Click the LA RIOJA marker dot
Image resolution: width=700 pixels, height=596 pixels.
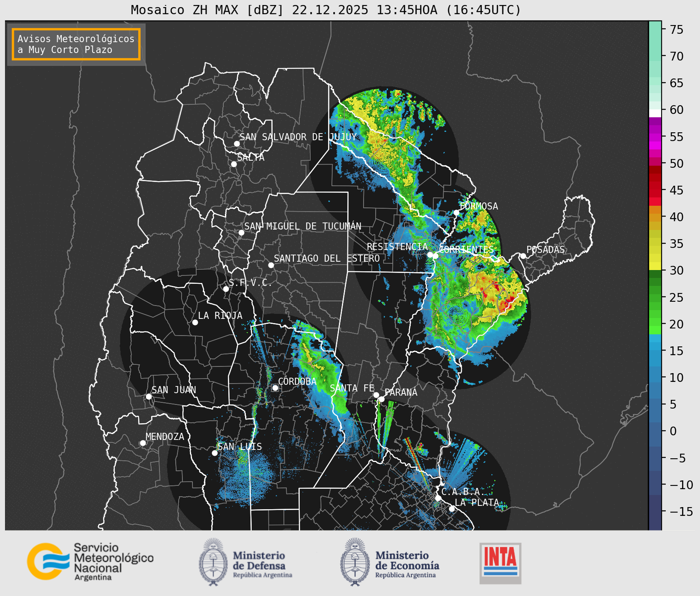click(195, 322)
